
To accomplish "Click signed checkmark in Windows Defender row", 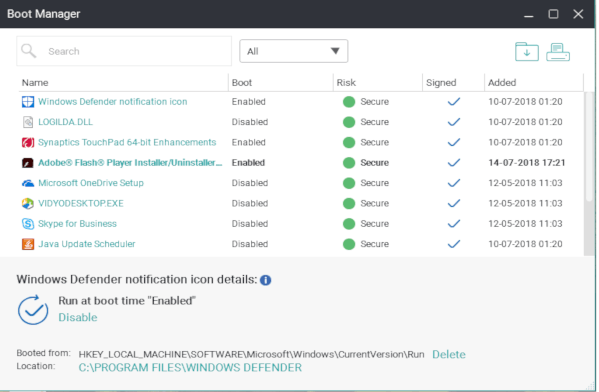I will (x=454, y=102).
